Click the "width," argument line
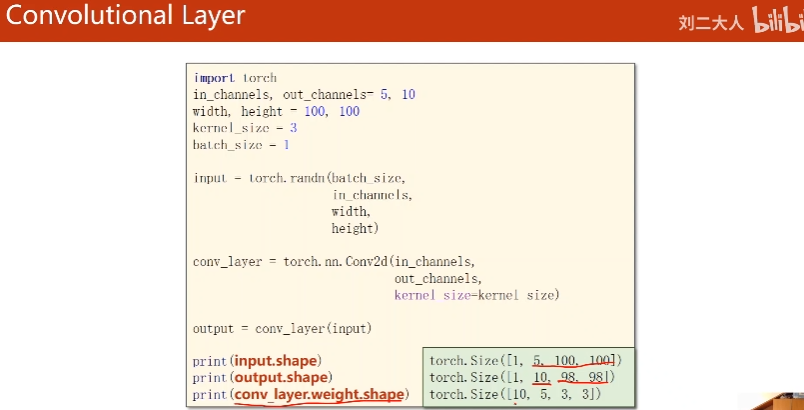804x410 pixels. [351, 212]
